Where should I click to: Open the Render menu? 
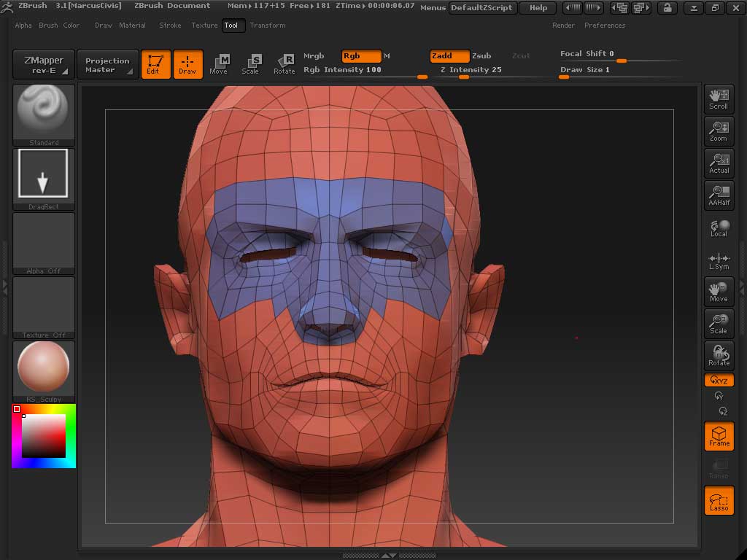point(564,26)
